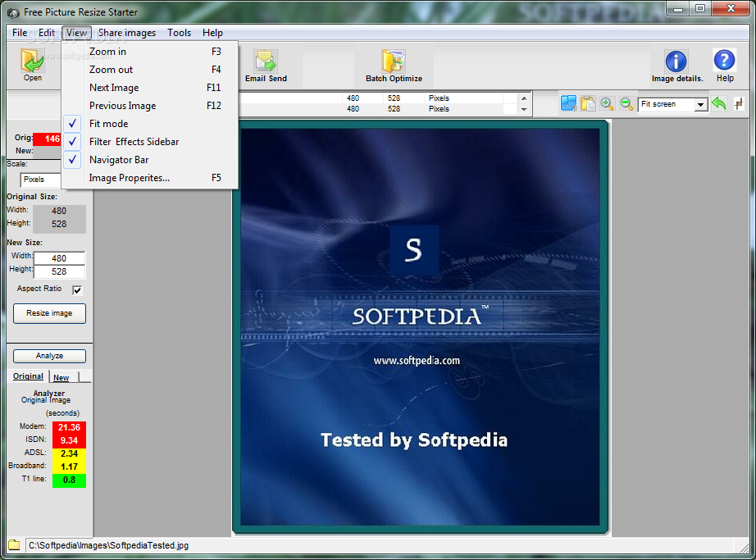Close the open View menu
The height and width of the screenshot is (560, 756).
[76, 33]
